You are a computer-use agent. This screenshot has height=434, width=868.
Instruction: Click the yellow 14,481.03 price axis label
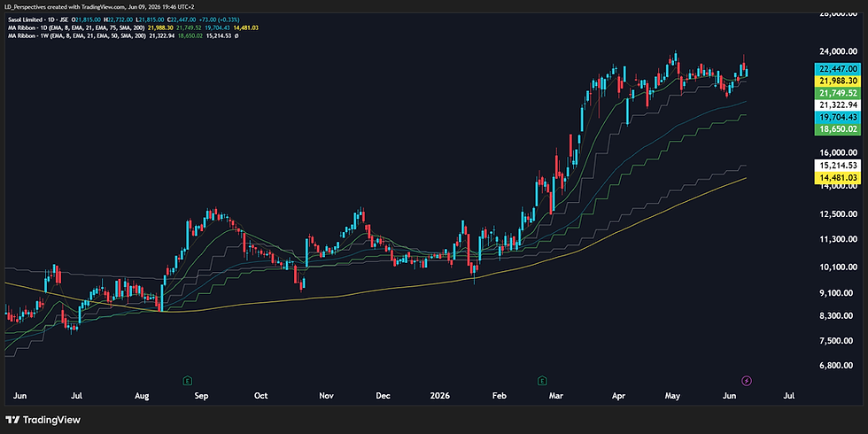tap(838, 177)
